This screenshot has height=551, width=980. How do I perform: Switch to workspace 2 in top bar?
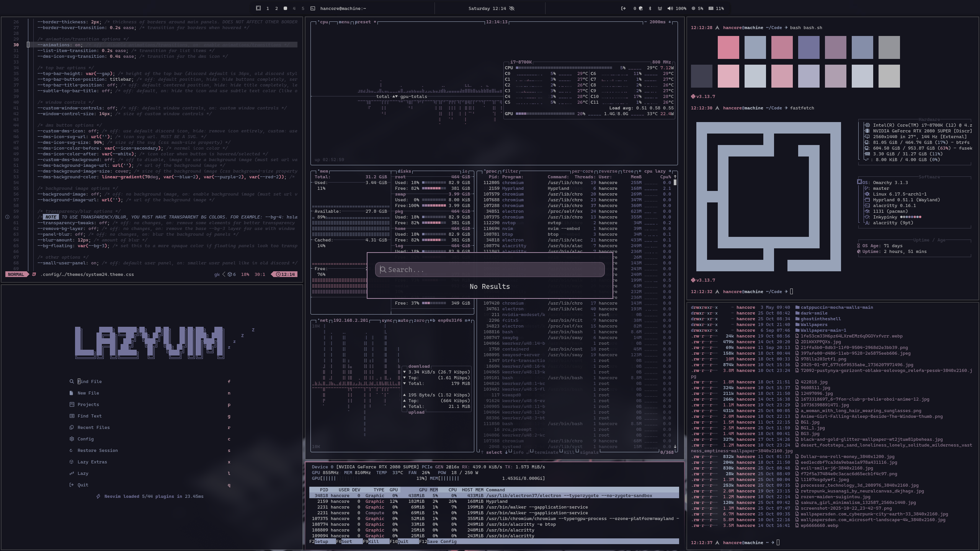pyautogui.click(x=276, y=8)
